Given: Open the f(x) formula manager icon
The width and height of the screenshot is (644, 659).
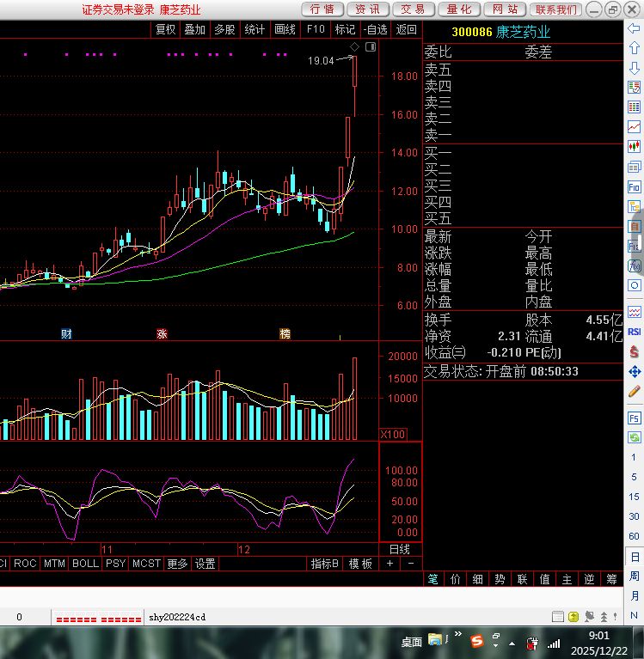Looking at the screenshot, I should tap(634, 265).
